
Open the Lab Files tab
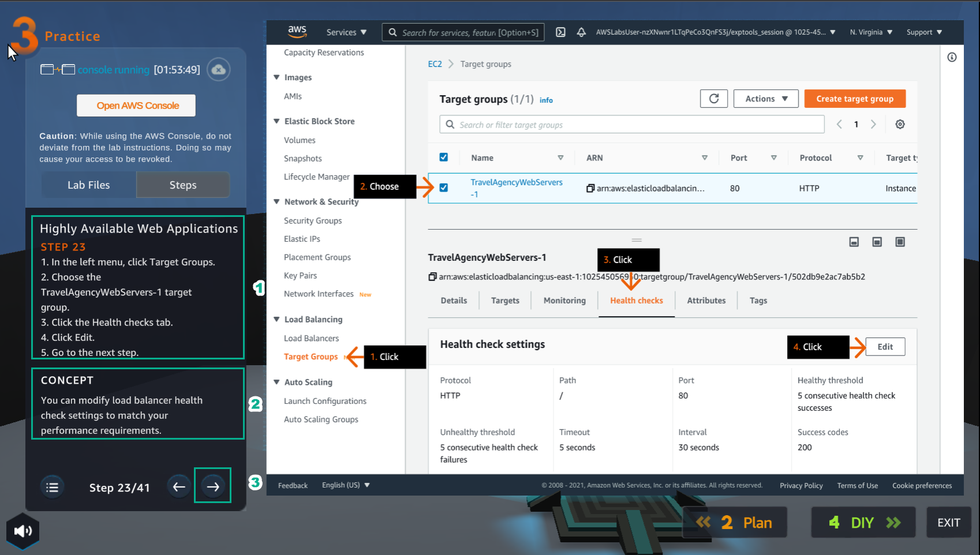(88, 185)
